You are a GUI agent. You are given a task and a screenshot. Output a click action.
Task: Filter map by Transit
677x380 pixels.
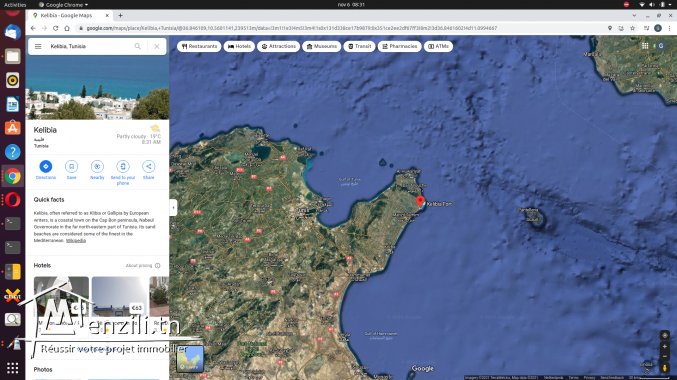[359, 46]
